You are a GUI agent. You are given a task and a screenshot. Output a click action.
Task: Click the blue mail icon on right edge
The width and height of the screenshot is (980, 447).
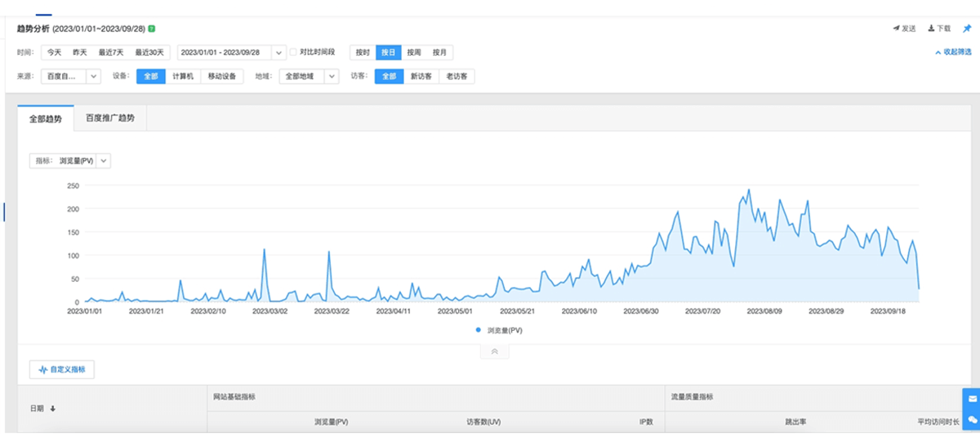pyautogui.click(x=972, y=399)
